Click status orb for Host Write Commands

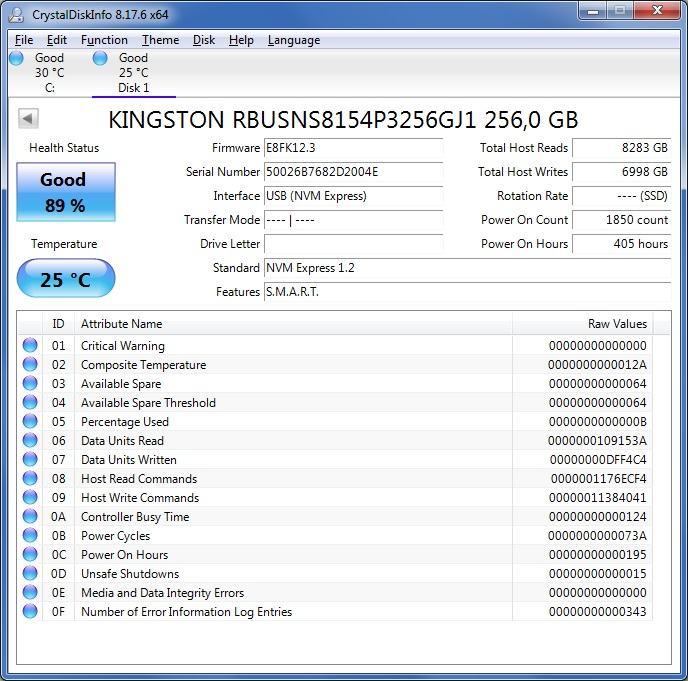click(x=30, y=497)
